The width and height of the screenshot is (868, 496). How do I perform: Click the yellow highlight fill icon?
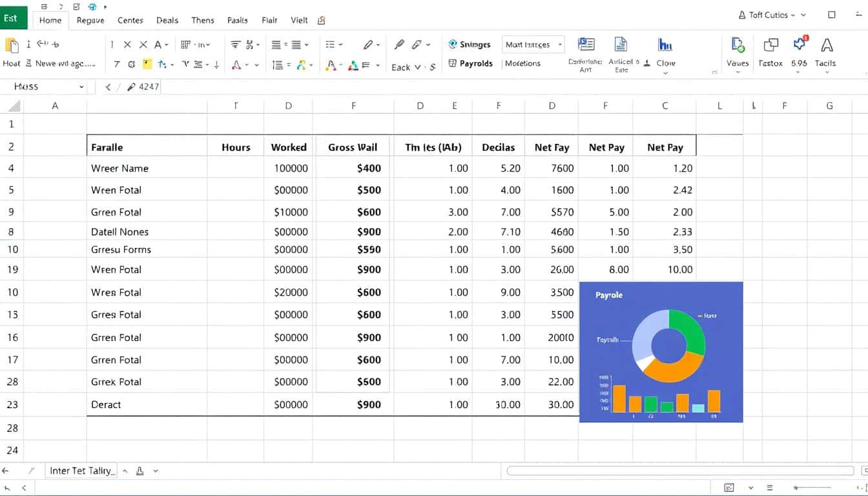click(x=147, y=64)
